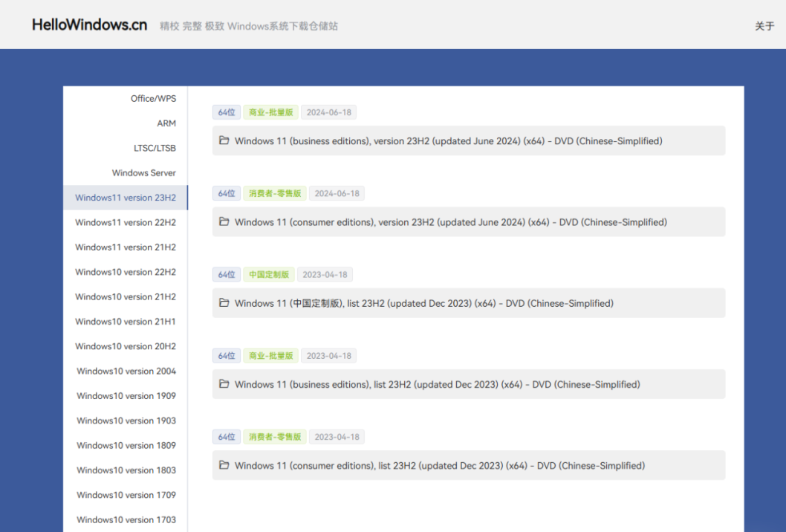The height and width of the screenshot is (532, 786).
Task: Click the HelloWindows.cn site logo
Action: click(90, 25)
